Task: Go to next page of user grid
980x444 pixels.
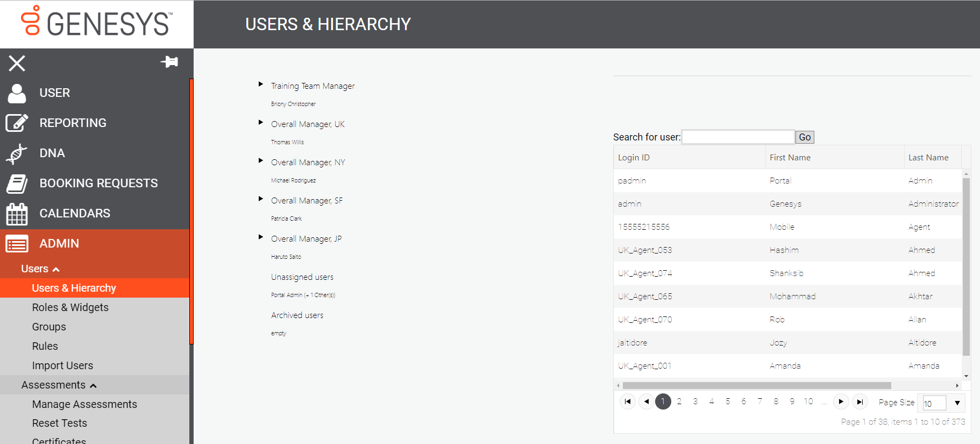Action: click(841, 402)
